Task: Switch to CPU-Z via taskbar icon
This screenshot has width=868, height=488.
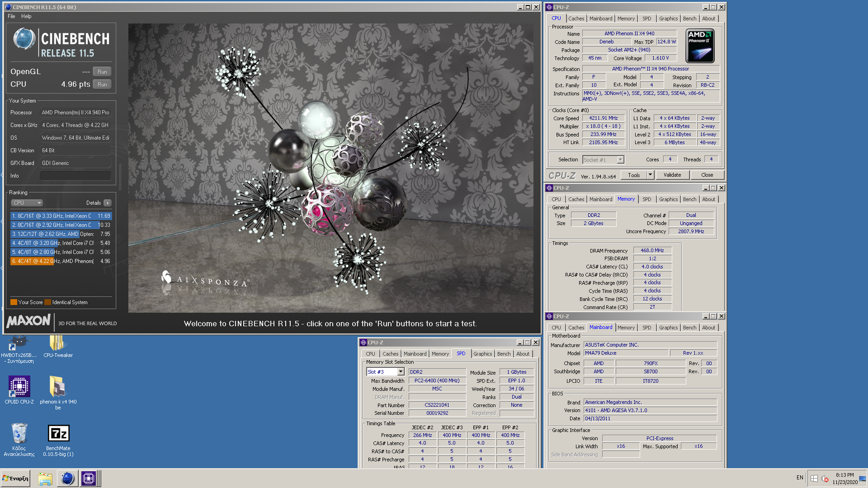Action: 89,479
